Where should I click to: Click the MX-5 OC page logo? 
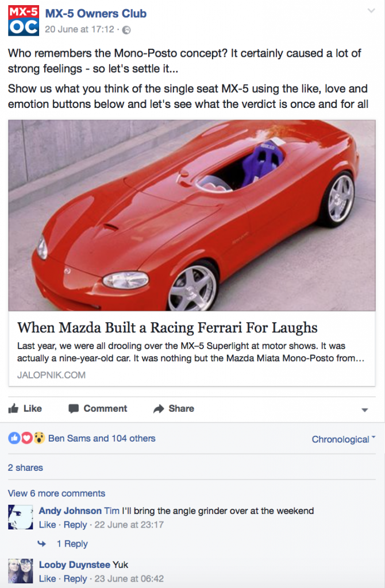pyautogui.click(x=23, y=21)
